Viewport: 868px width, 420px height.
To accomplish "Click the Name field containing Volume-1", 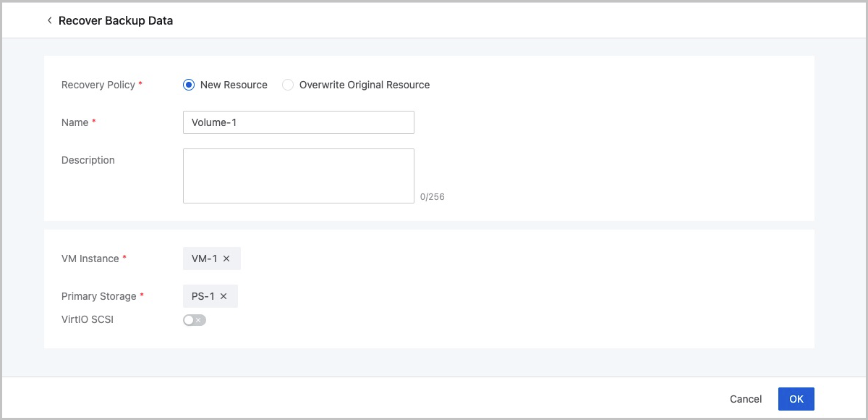I will (298, 122).
